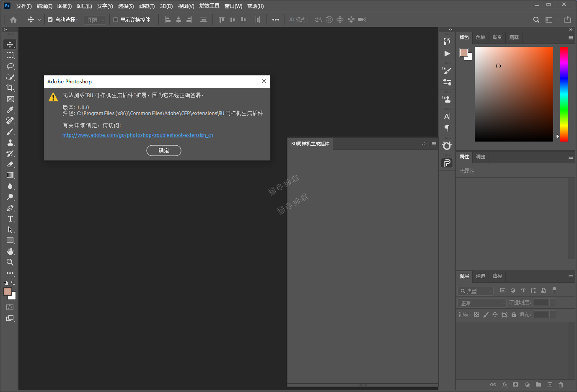Select the Pen tool
Screen dimensions: 577x392
click(10, 208)
